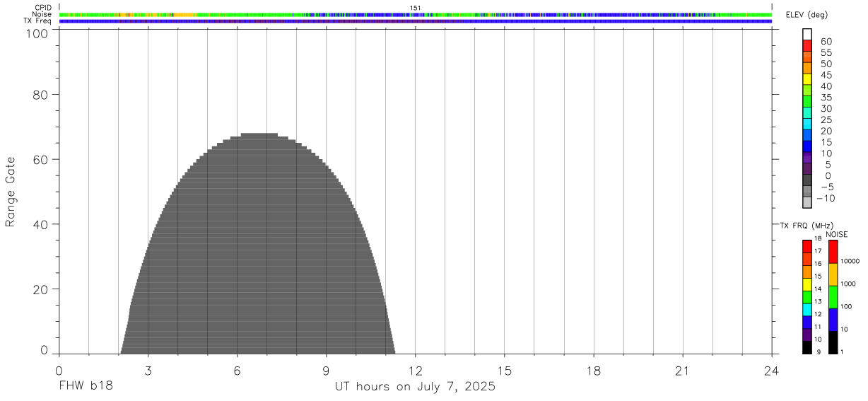This screenshot has height=401, width=868.
Task: Pick the green NOISE swatch between 100 and 1000
Action: click(x=833, y=297)
